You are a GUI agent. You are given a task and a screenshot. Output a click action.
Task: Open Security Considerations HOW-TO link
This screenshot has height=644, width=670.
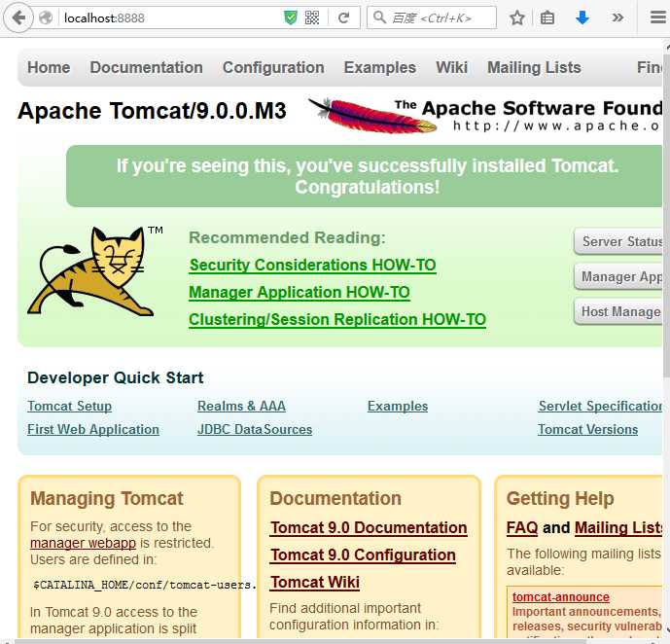pos(313,265)
